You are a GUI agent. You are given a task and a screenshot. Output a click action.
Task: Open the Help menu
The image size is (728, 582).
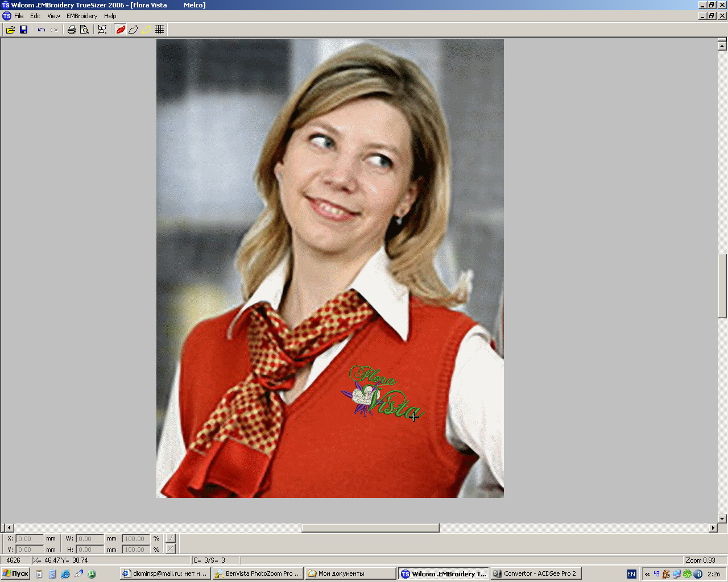[110, 16]
